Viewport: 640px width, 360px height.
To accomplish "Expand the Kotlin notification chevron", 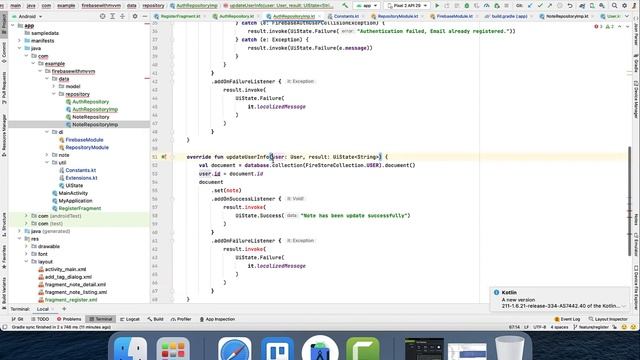I will pos(624,306).
